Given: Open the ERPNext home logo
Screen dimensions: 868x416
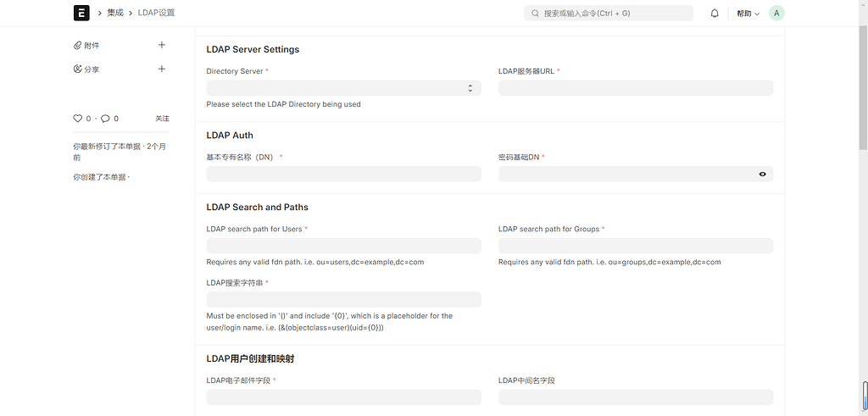Looking at the screenshot, I should point(81,14).
